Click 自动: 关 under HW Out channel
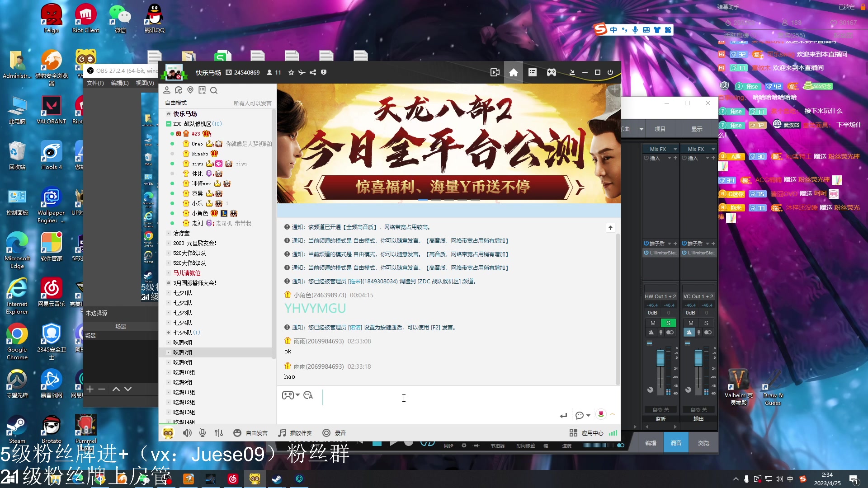Screen dimensions: 868x488 660,410
